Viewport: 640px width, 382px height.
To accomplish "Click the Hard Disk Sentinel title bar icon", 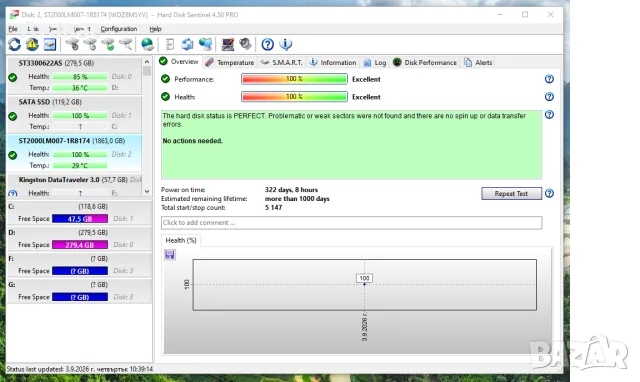I will click(x=14, y=15).
